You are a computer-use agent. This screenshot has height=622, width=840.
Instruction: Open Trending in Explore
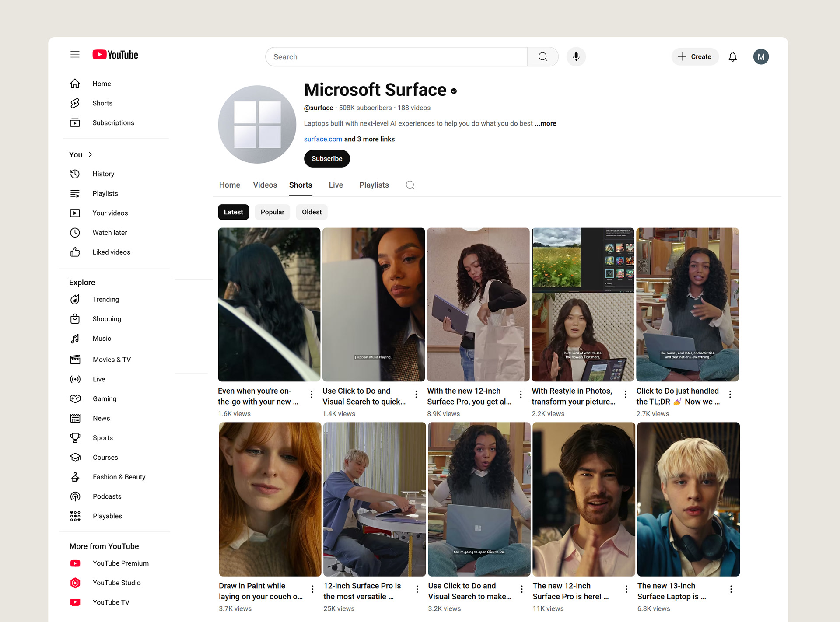(106, 299)
